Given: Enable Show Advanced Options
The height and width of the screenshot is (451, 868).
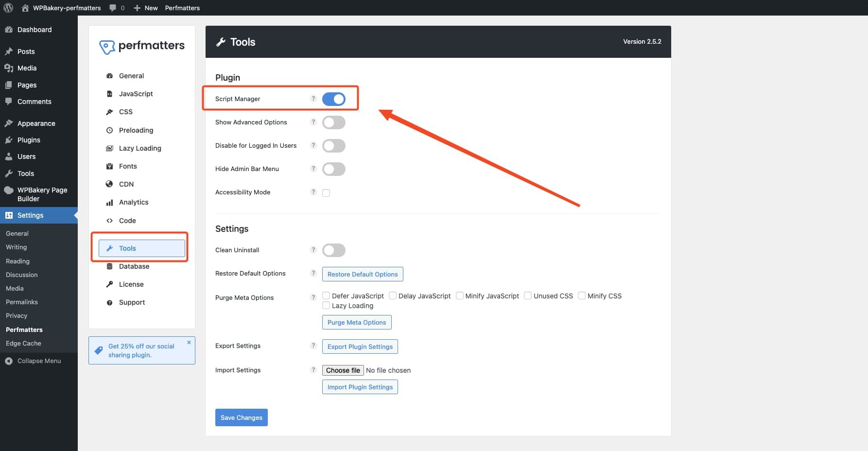Looking at the screenshot, I should click(334, 122).
